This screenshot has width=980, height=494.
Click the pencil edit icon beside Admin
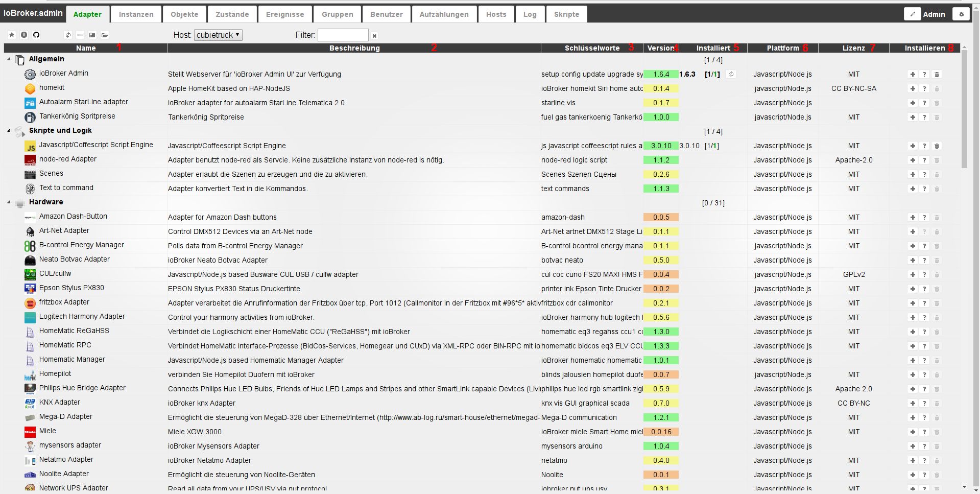tap(912, 14)
